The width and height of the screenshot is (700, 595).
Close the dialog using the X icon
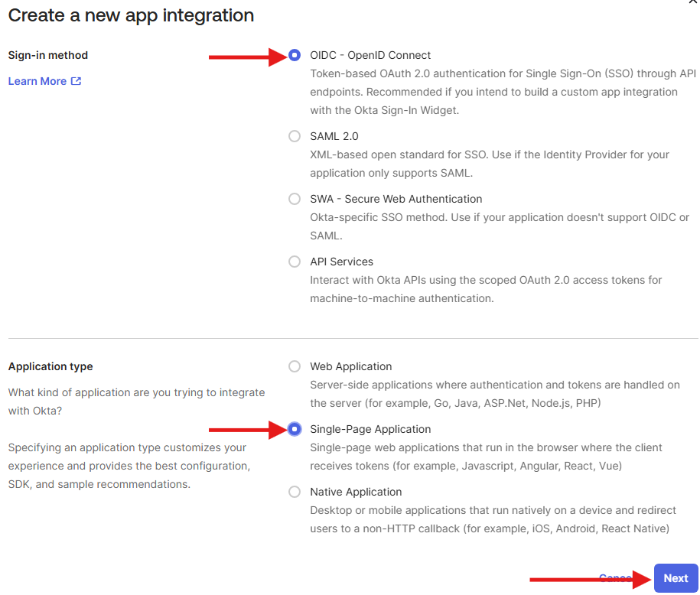point(692,4)
